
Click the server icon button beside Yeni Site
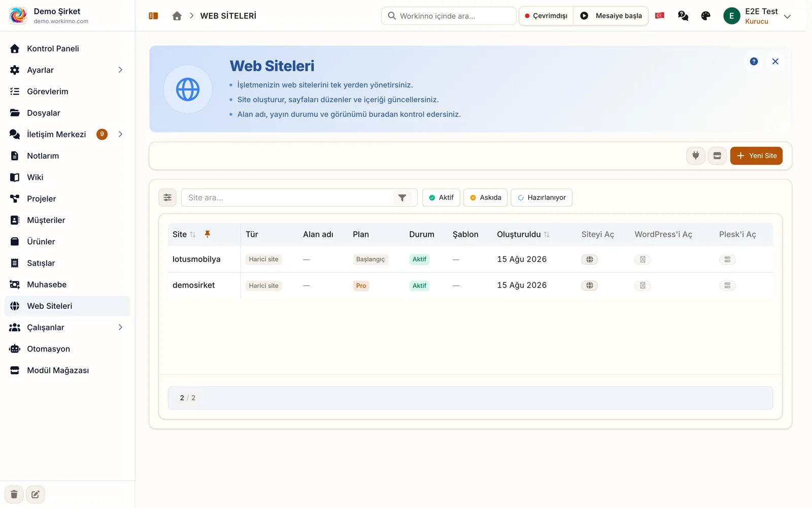pos(717,155)
